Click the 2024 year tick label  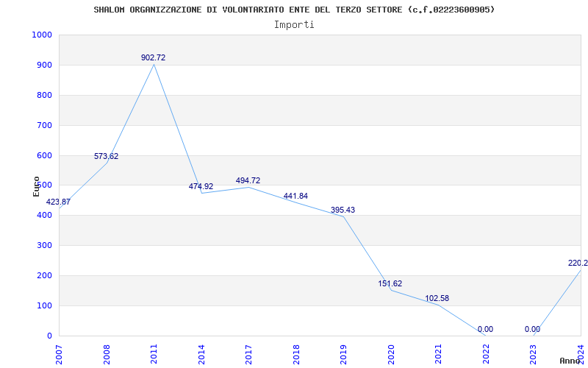(x=581, y=354)
